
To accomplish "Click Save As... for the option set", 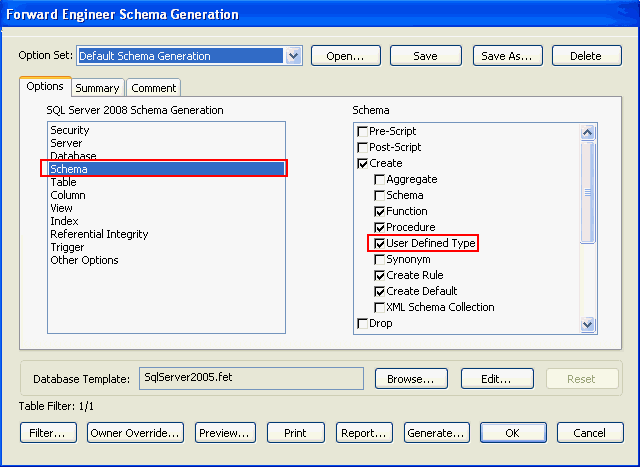I will coord(508,56).
